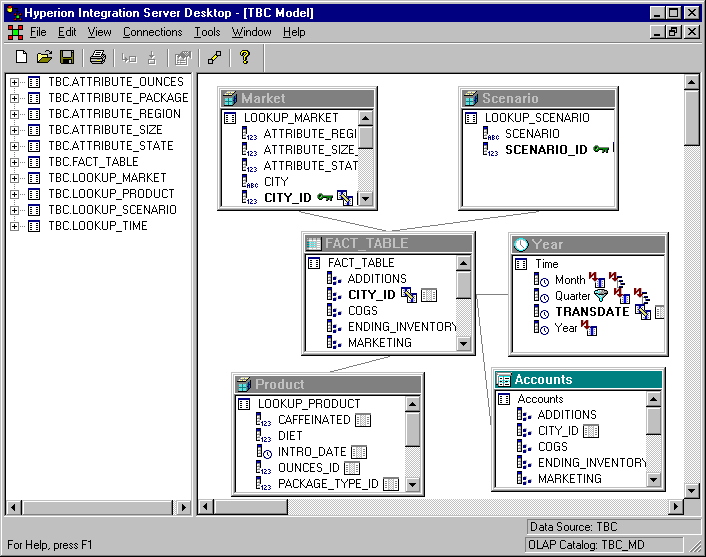Image resolution: width=706 pixels, height=557 pixels.
Task: Select the SCENARIO field in LOOKUP_SCENARIO
Action: [x=532, y=134]
